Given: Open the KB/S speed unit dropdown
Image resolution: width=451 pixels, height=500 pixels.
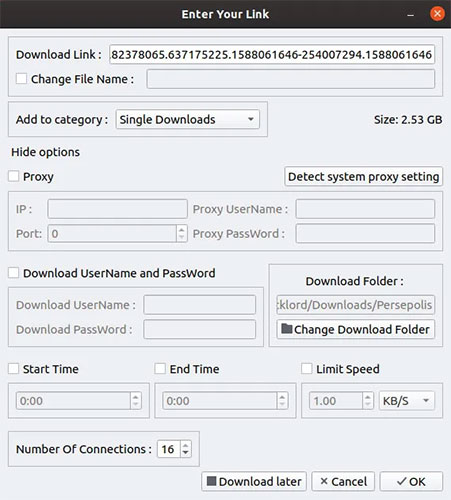Looking at the screenshot, I should coord(407,400).
